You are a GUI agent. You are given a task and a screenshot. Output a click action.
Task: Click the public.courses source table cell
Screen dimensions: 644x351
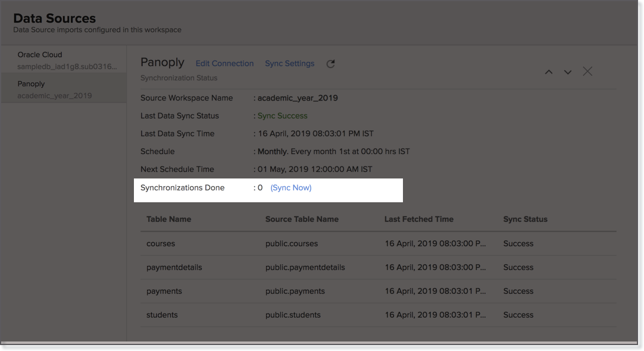pos(292,243)
